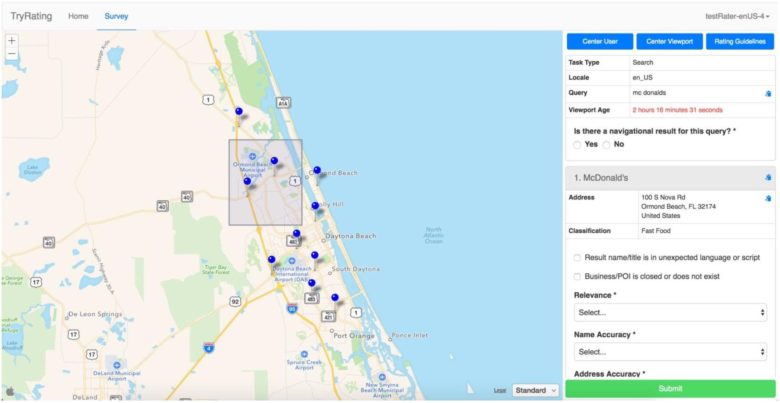The height and width of the screenshot is (403, 780).
Task: Open the testRater-enUS-4 user menu
Action: [x=736, y=16]
